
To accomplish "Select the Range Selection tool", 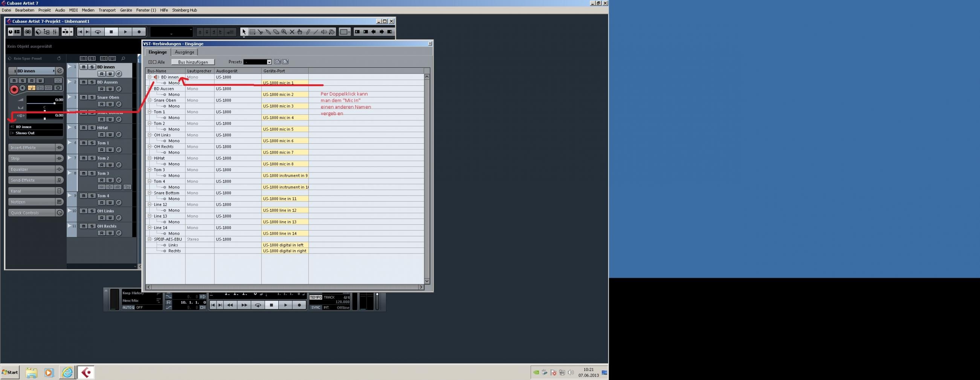I will (252, 32).
